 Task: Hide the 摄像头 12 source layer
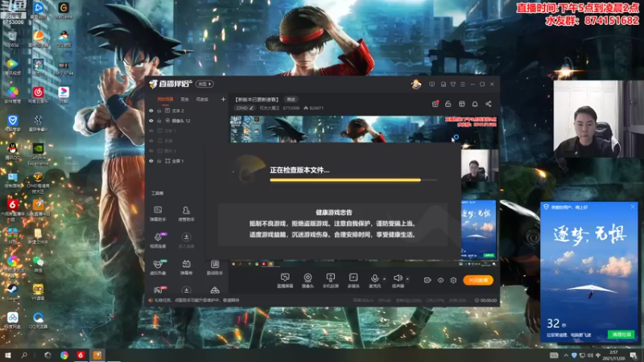[151, 121]
